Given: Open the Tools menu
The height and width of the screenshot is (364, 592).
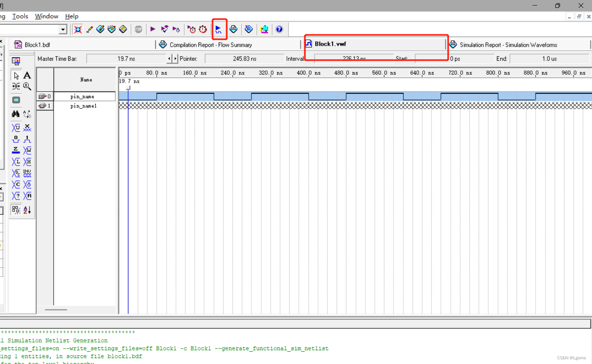Looking at the screenshot, I should [20, 16].
